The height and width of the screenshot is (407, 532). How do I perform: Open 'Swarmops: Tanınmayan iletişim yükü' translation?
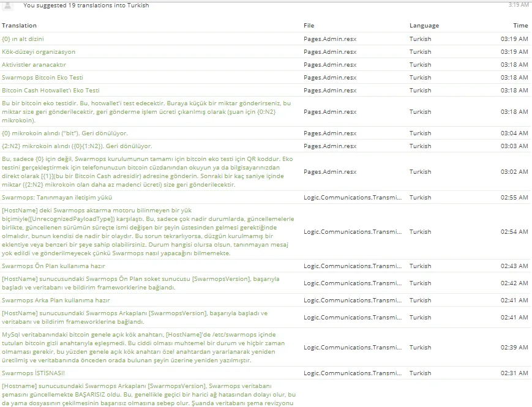pyautogui.click(x=57, y=198)
